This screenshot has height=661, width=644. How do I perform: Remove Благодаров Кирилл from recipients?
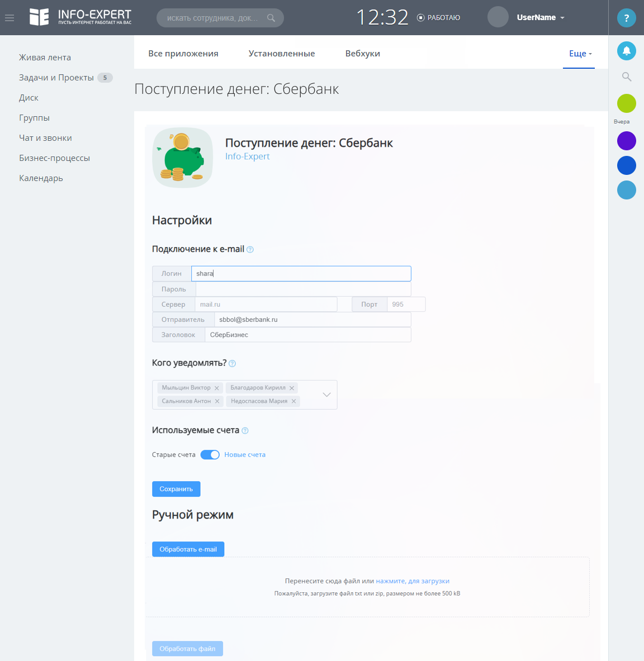292,388
